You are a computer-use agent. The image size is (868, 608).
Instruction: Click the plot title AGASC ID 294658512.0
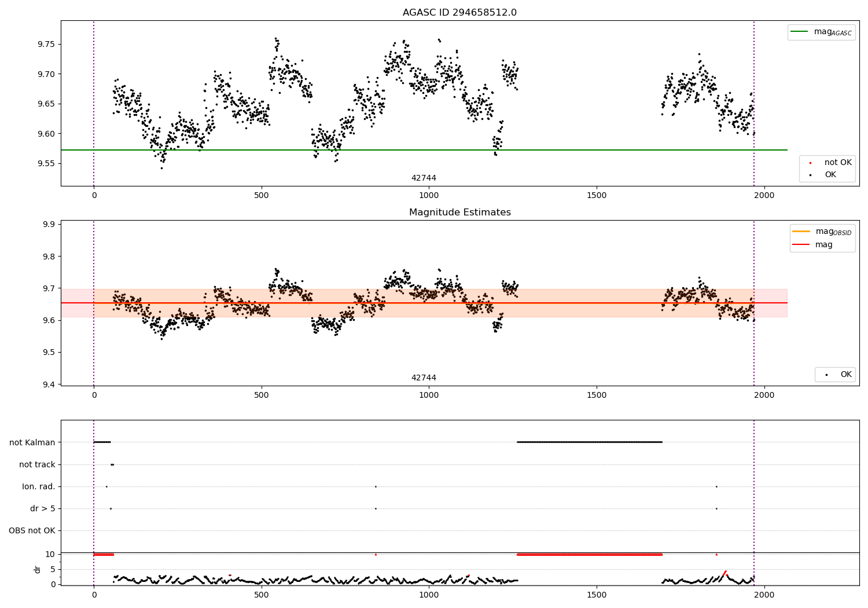pyautogui.click(x=459, y=13)
